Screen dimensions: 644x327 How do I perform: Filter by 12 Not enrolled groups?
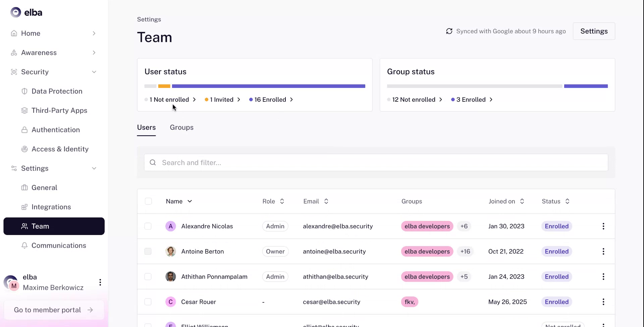coord(415,100)
